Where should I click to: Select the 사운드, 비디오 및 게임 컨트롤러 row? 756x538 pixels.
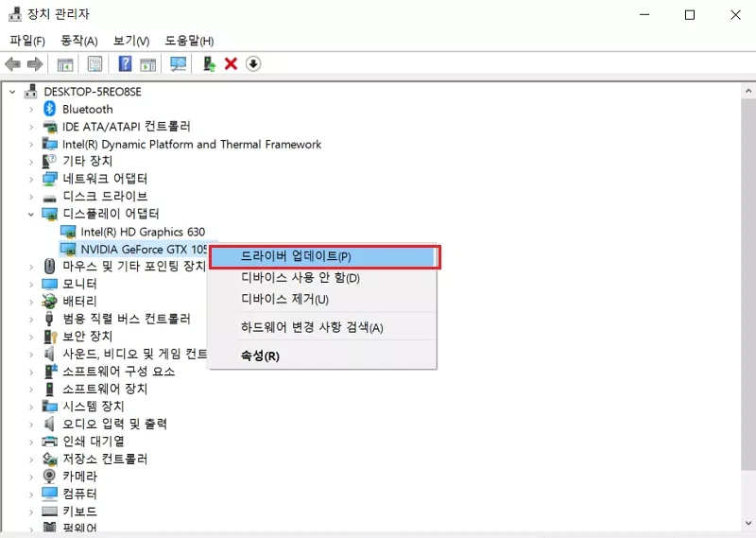pos(135,354)
